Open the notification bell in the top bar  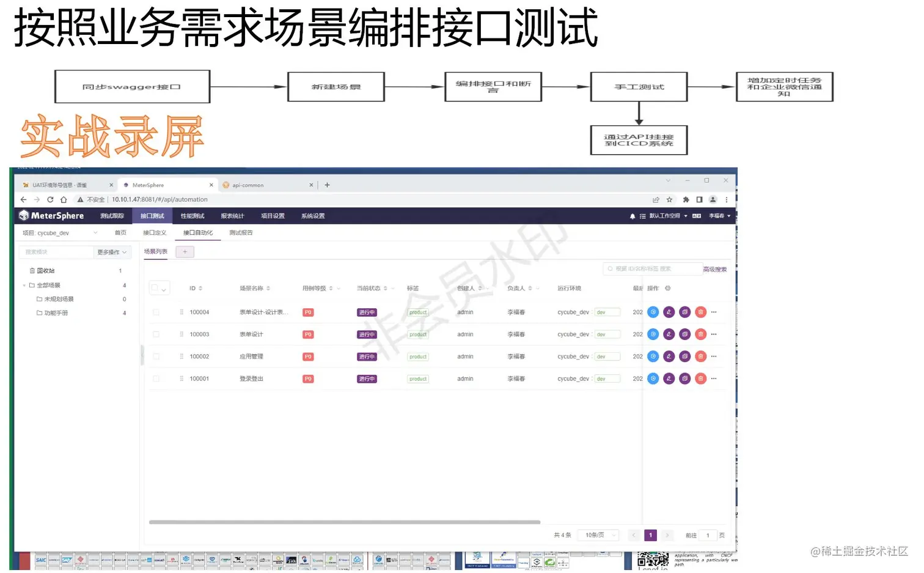[x=632, y=215]
